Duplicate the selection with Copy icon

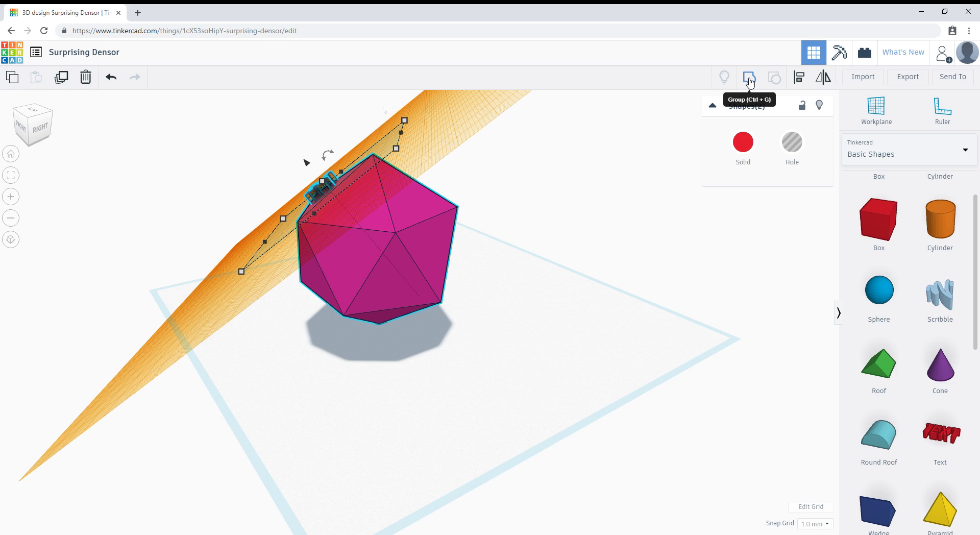point(61,77)
